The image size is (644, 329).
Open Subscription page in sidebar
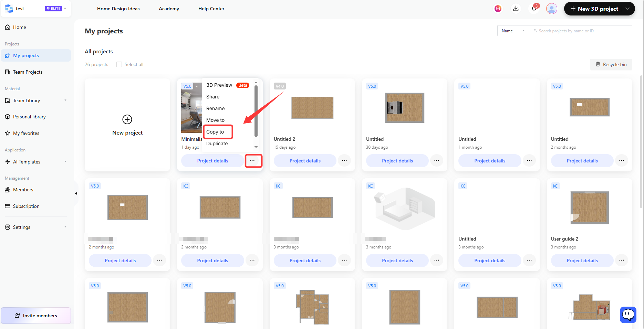26,206
